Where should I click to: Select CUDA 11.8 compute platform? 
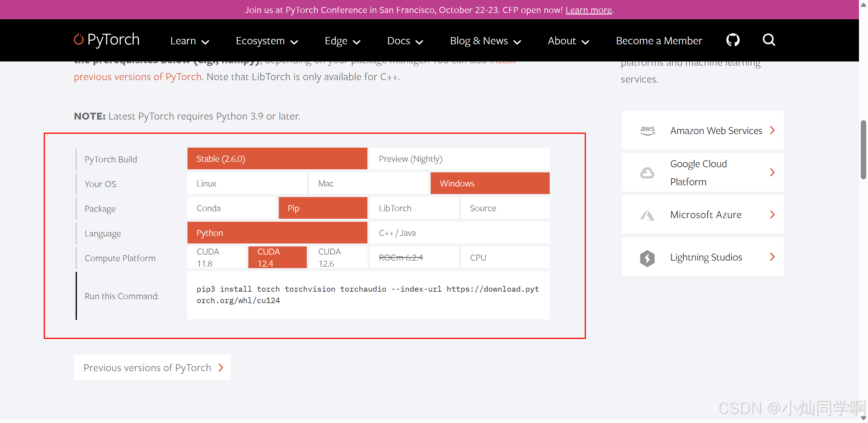[216, 258]
